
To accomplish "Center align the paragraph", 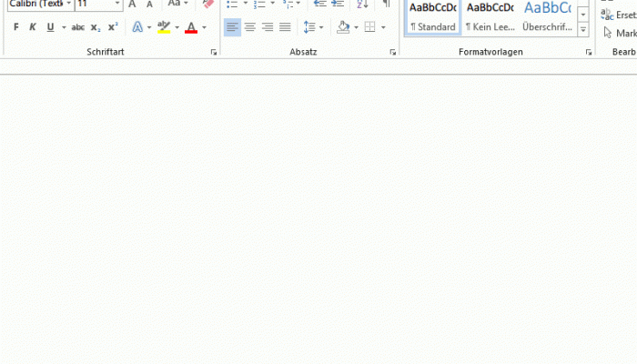I will pos(250,27).
